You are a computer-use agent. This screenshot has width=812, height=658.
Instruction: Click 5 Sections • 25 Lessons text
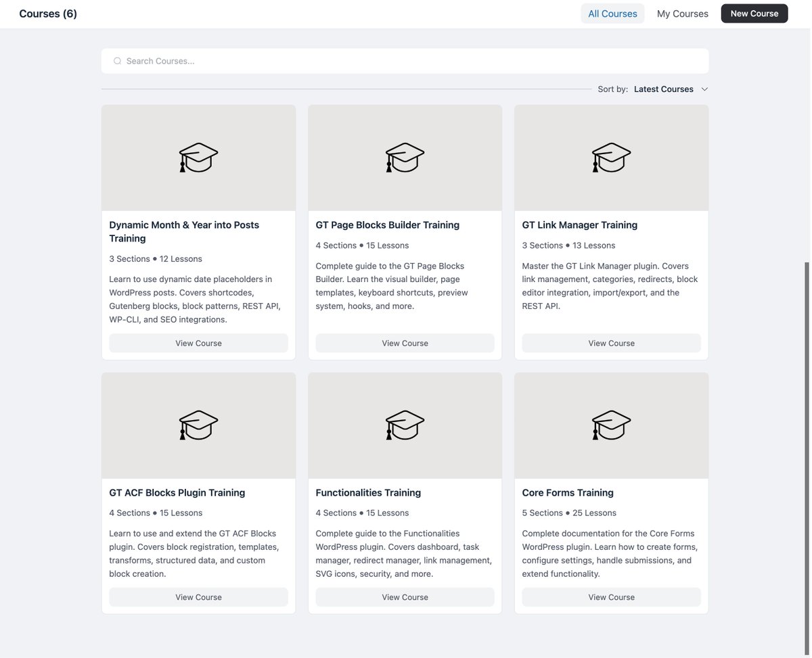[x=569, y=513]
